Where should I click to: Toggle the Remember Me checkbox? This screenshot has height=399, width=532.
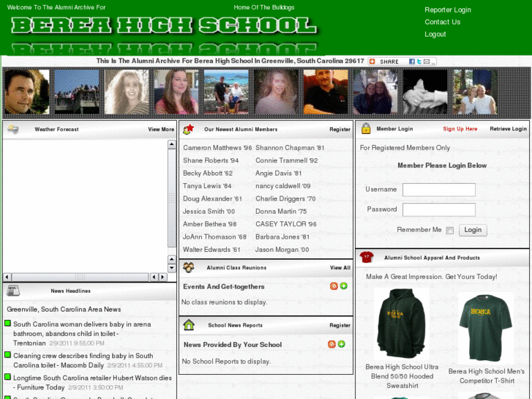[450, 231]
